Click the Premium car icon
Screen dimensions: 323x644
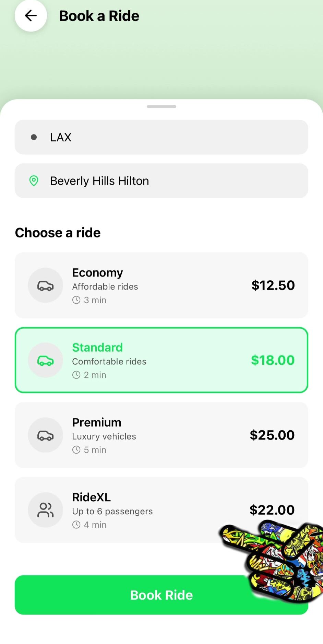[45, 435]
